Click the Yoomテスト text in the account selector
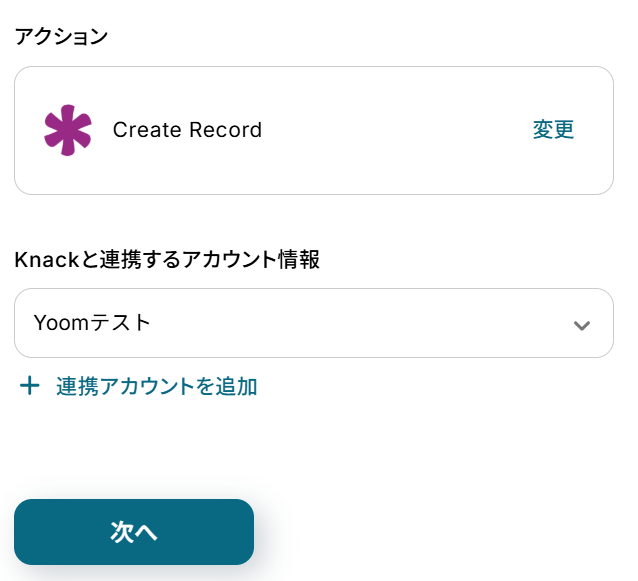The image size is (638, 581). pos(92,323)
